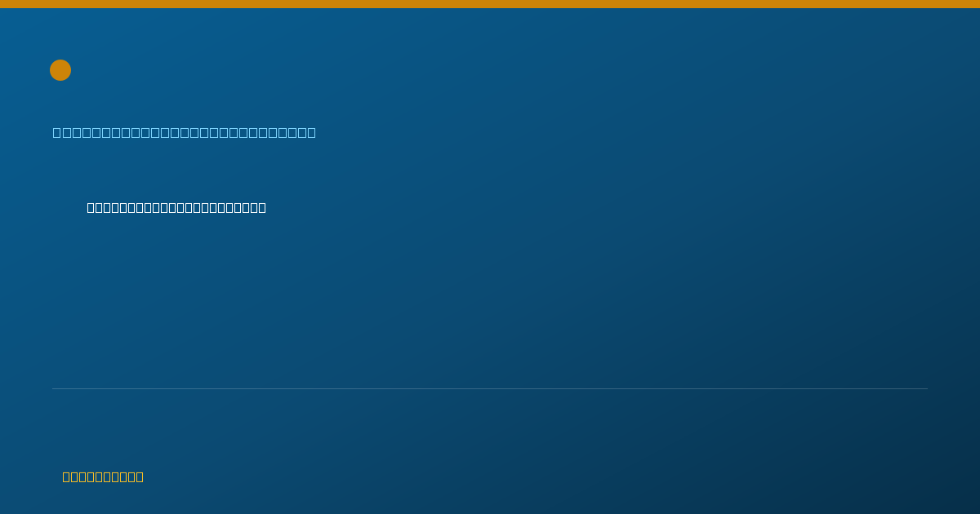Click first box of yellow text line
Viewport: 980px width, 514px height.
67,476
